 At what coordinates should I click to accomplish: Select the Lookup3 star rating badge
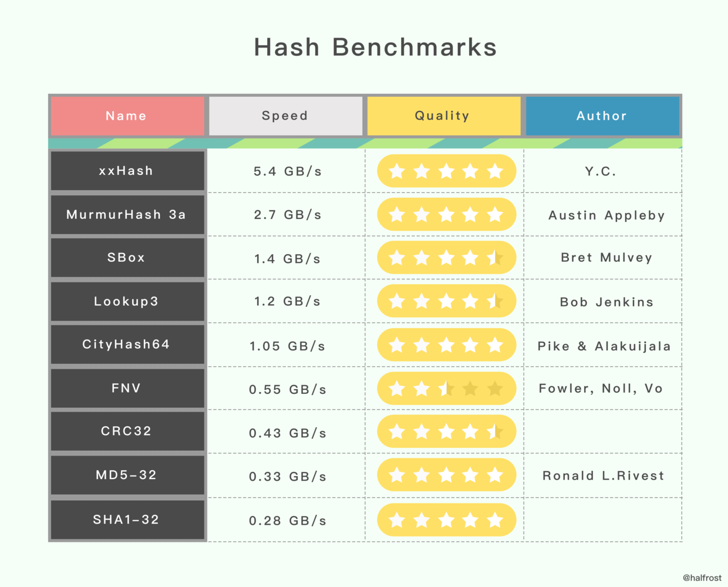[x=446, y=301]
